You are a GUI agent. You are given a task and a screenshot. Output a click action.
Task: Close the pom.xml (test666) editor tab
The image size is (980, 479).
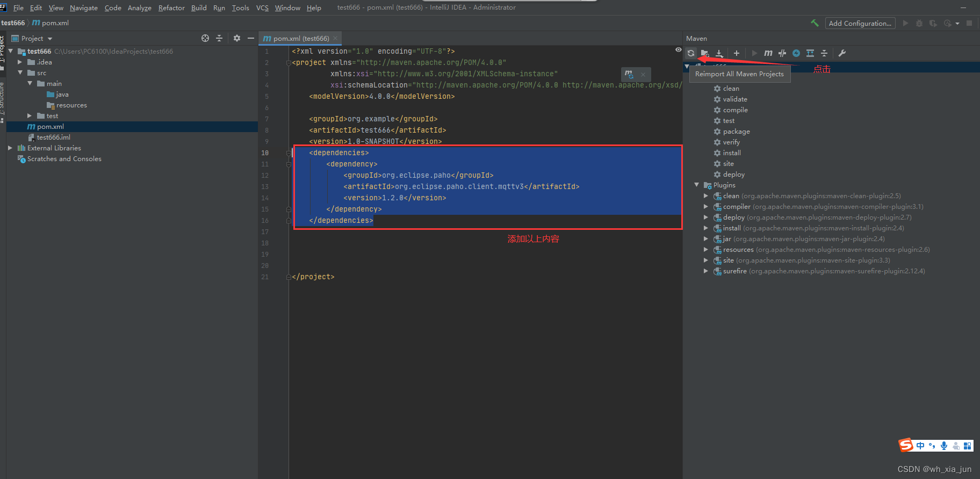335,38
